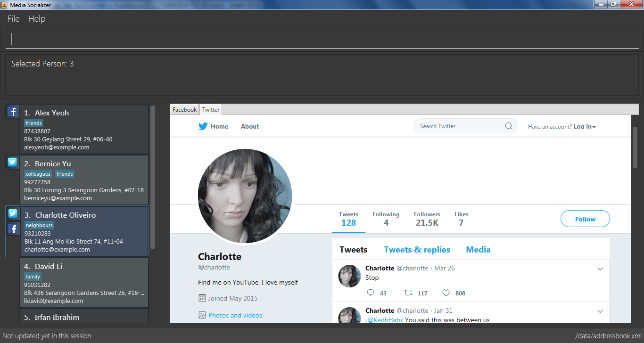Click Bernice Yu's friends tag
This screenshot has height=343, width=644.
pyautogui.click(x=65, y=174)
